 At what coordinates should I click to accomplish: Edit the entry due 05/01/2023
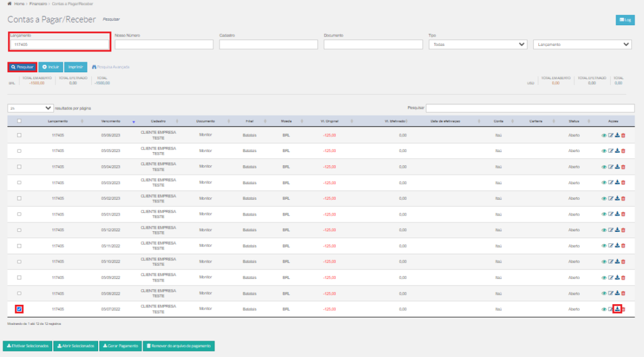(611, 214)
